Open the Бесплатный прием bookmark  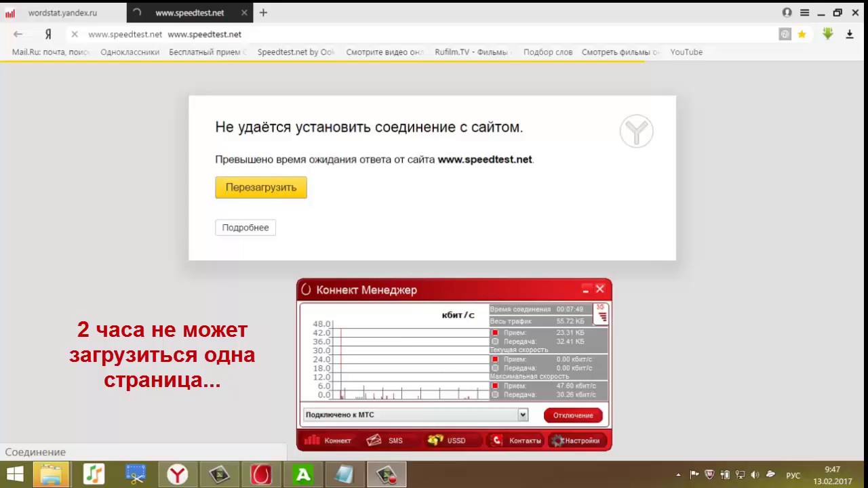pos(208,52)
